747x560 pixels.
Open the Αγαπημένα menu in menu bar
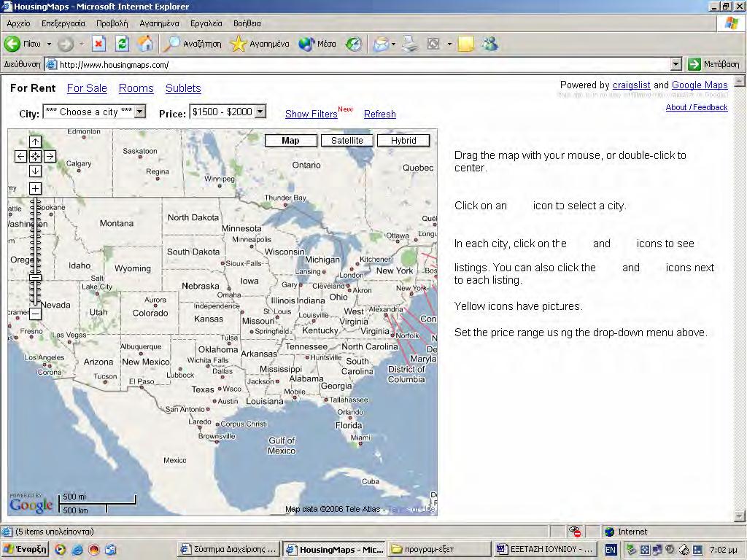click(x=159, y=23)
